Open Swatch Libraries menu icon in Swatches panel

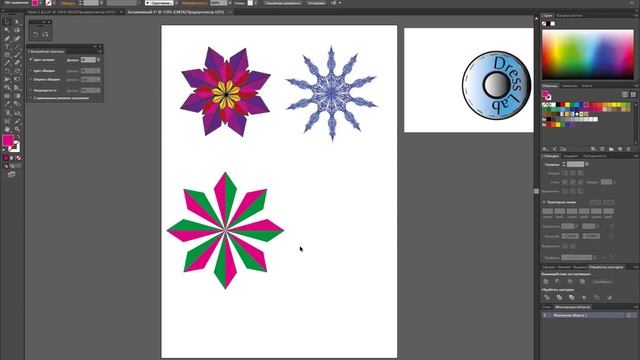(x=546, y=149)
